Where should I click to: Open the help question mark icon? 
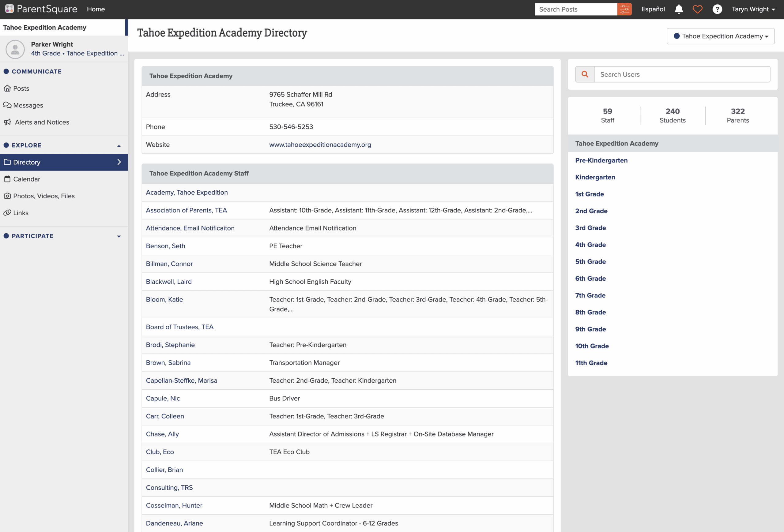(717, 9)
